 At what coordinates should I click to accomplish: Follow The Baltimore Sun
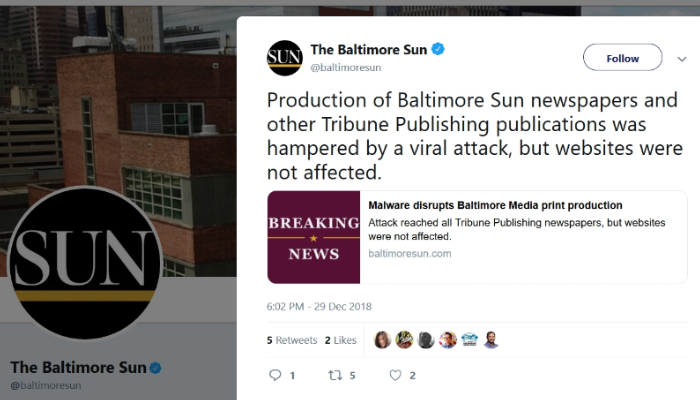pyautogui.click(x=622, y=57)
